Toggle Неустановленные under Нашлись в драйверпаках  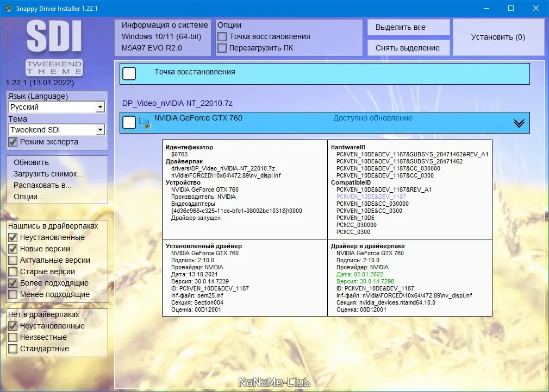pyautogui.click(x=13, y=237)
